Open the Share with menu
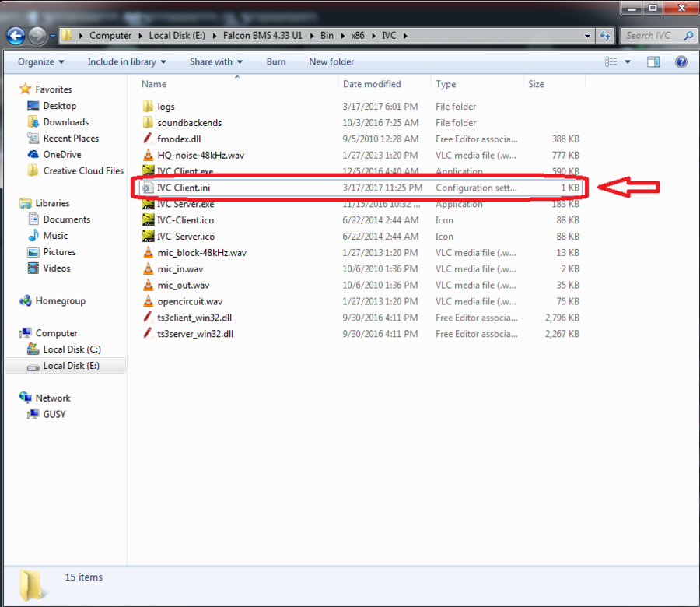This screenshot has width=700, height=607. click(215, 61)
